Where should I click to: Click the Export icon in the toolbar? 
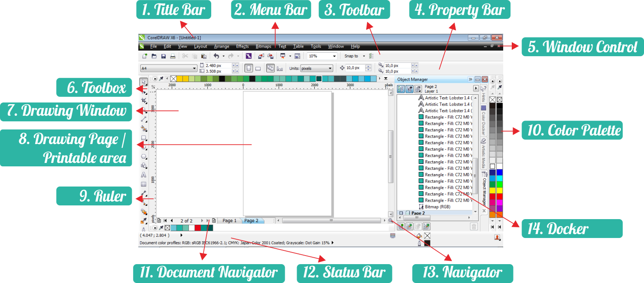pyautogui.click(x=270, y=56)
